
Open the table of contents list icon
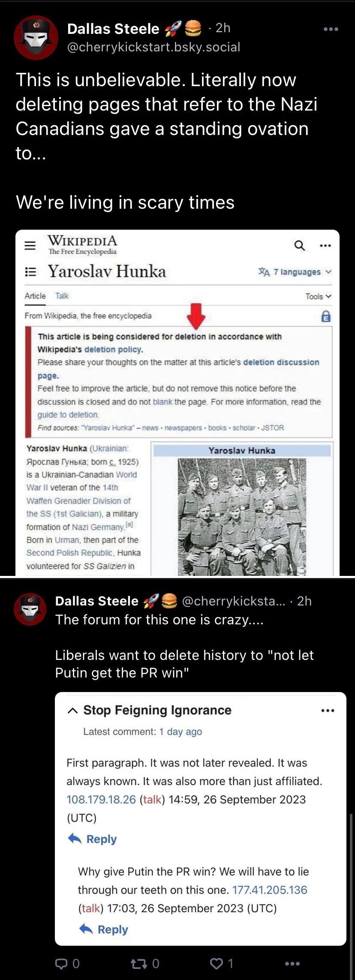click(30, 272)
